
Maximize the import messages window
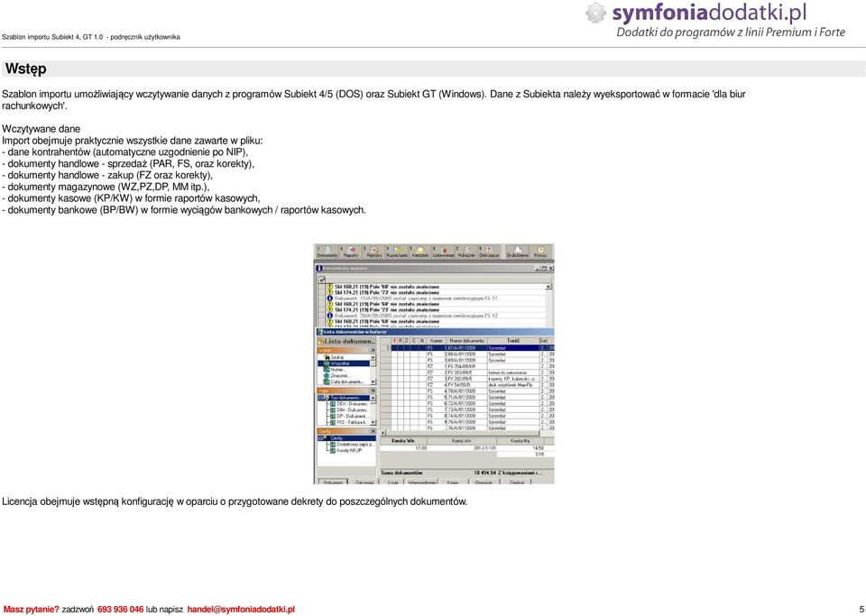[x=545, y=268]
